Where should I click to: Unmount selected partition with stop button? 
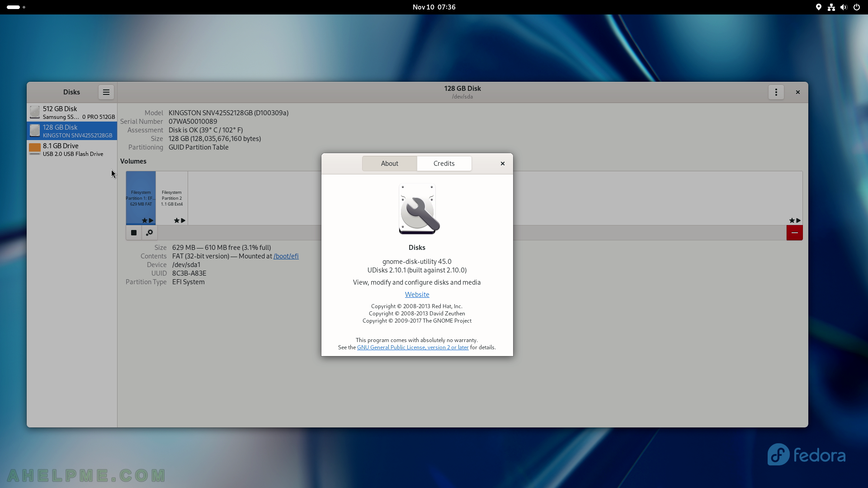(134, 233)
